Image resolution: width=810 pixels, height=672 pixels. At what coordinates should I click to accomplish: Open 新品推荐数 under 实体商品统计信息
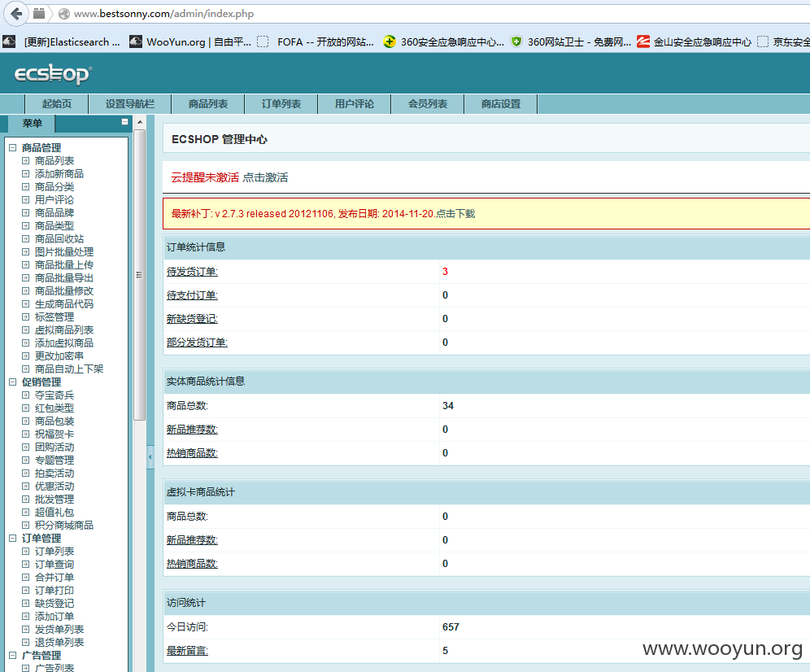click(x=192, y=430)
